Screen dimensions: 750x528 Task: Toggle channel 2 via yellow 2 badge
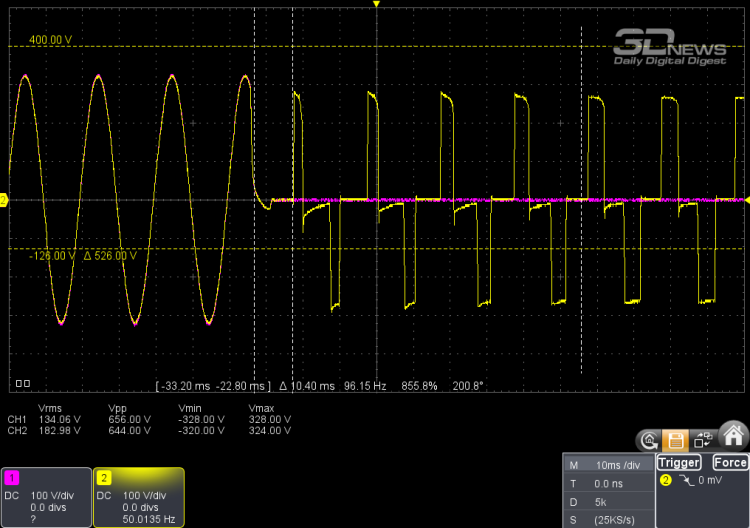104,477
